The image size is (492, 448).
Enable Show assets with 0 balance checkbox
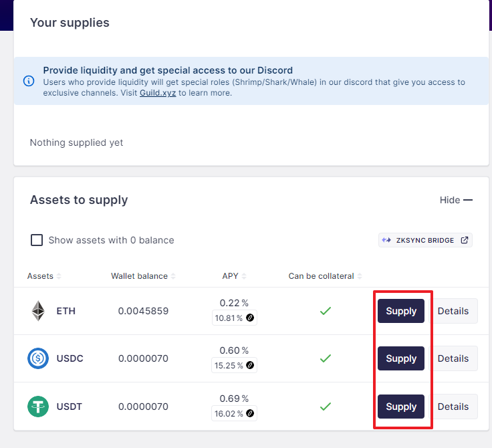(37, 240)
